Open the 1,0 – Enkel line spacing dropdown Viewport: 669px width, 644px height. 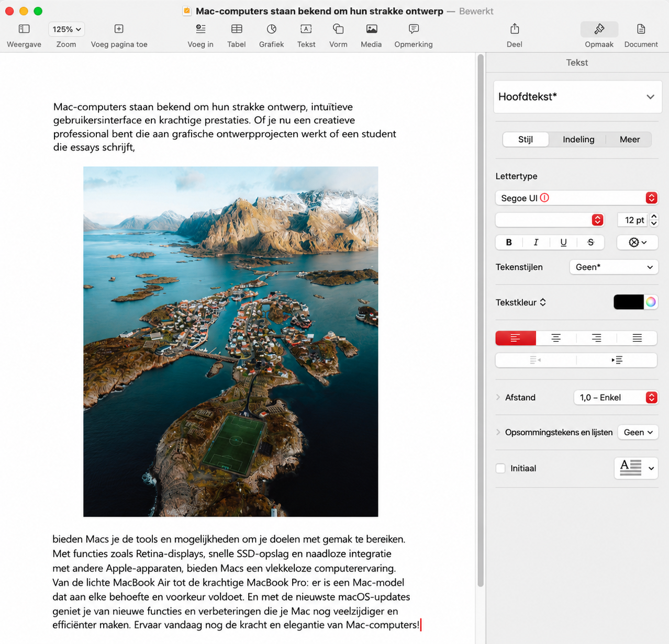click(x=616, y=398)
